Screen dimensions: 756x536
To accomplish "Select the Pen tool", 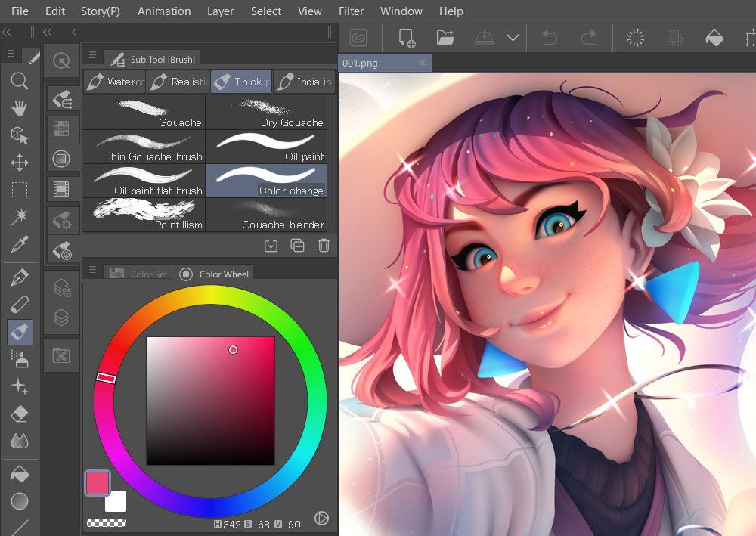I will pos(20,277).
